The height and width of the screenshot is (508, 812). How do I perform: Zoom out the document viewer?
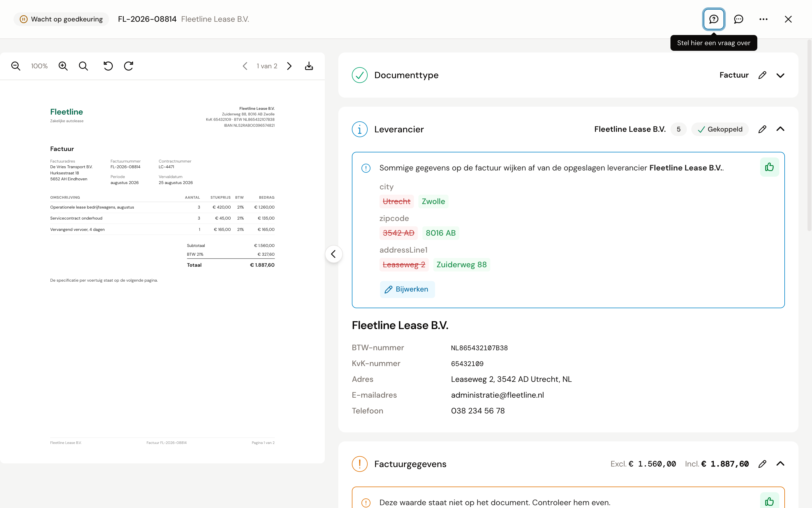tap(16, 66)
